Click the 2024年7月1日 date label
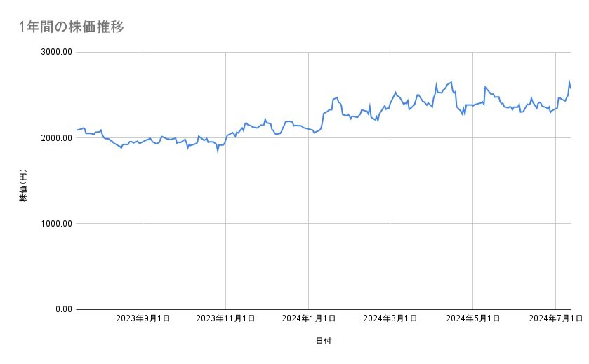Screen dimensions: 589x364 [x=555, y=319]
